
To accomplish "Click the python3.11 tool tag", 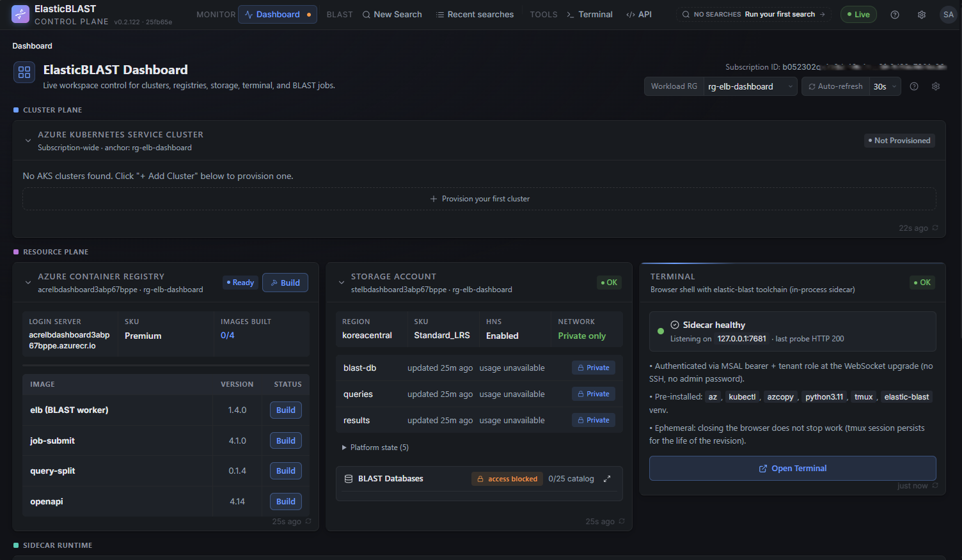I will (824, 397).
